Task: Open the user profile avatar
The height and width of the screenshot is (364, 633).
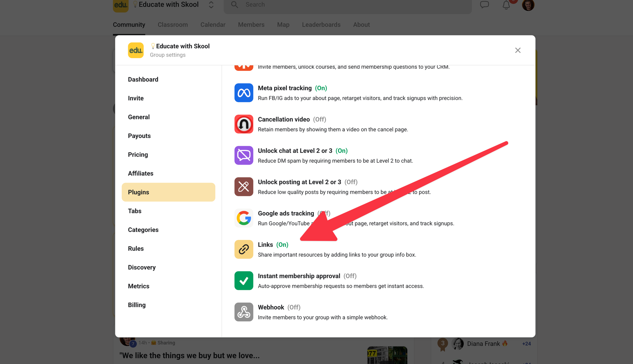Action: click(528, 5)
